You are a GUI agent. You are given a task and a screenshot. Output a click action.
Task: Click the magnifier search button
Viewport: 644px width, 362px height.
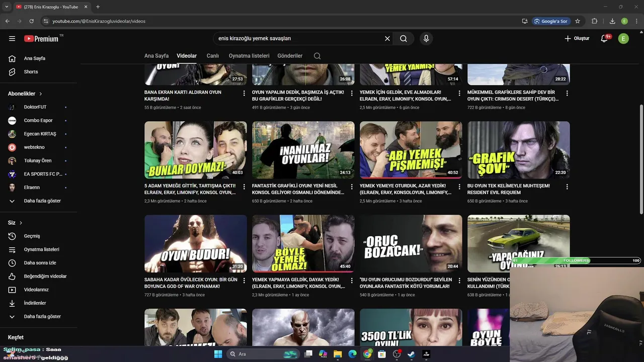[404, 39]
